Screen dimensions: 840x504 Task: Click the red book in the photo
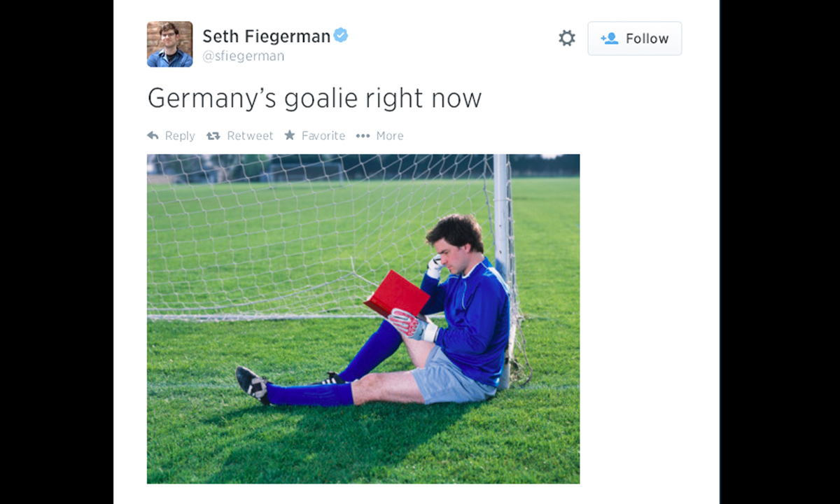[397, 292]
